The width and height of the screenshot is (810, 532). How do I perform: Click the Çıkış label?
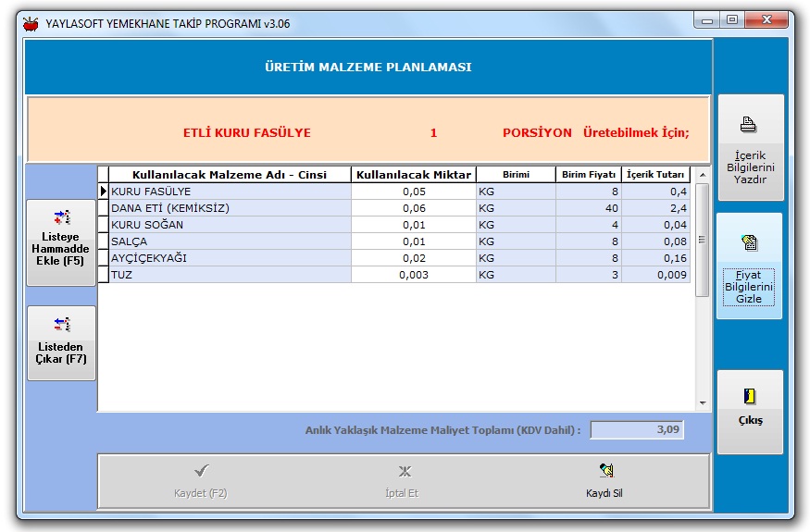(x=750, y=420)
